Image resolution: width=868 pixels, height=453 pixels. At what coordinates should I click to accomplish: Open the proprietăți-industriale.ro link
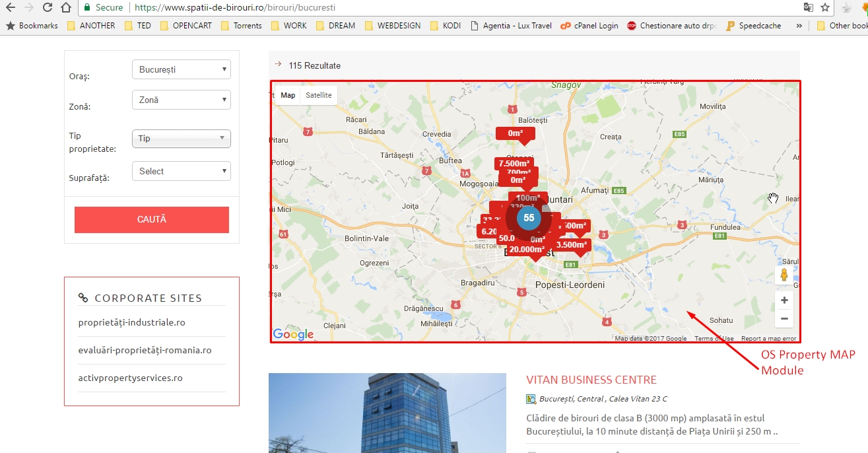coord(131,323)
